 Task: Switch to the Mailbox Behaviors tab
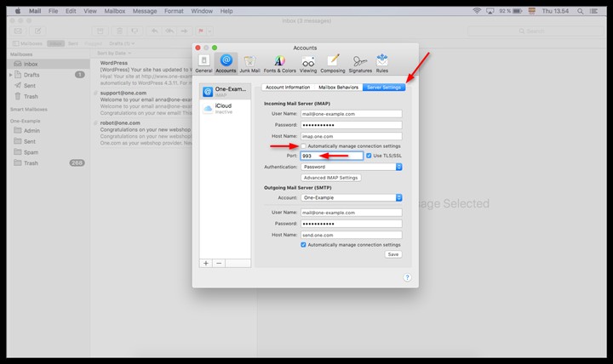coord(338,88)
